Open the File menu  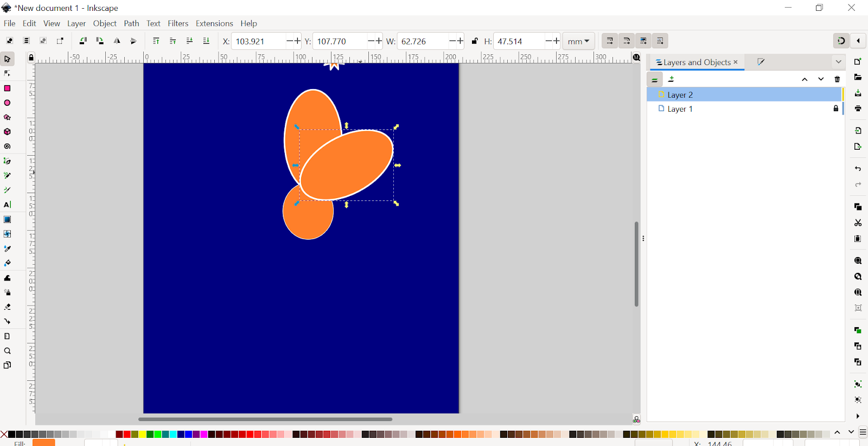(x=9, y=23)
